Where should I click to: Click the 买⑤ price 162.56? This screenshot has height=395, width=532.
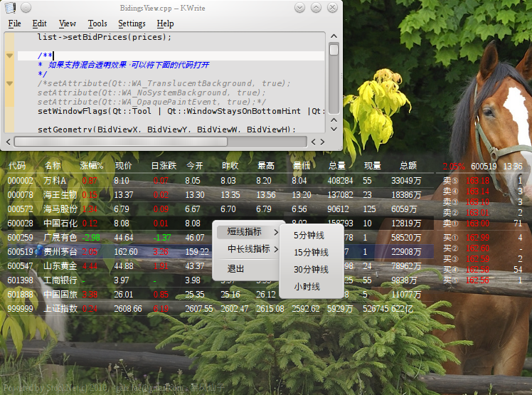coord(477,280)
